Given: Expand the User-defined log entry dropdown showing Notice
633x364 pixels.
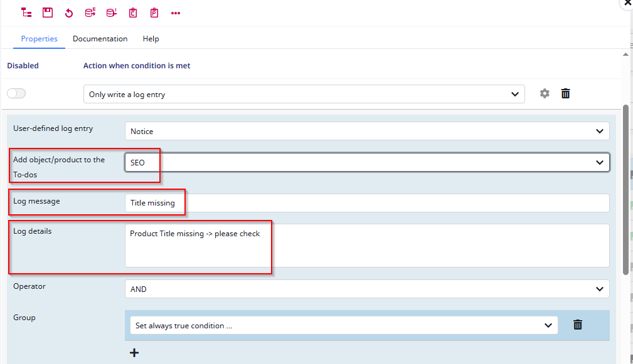Looking at the screenshot, I should point(367,131).
